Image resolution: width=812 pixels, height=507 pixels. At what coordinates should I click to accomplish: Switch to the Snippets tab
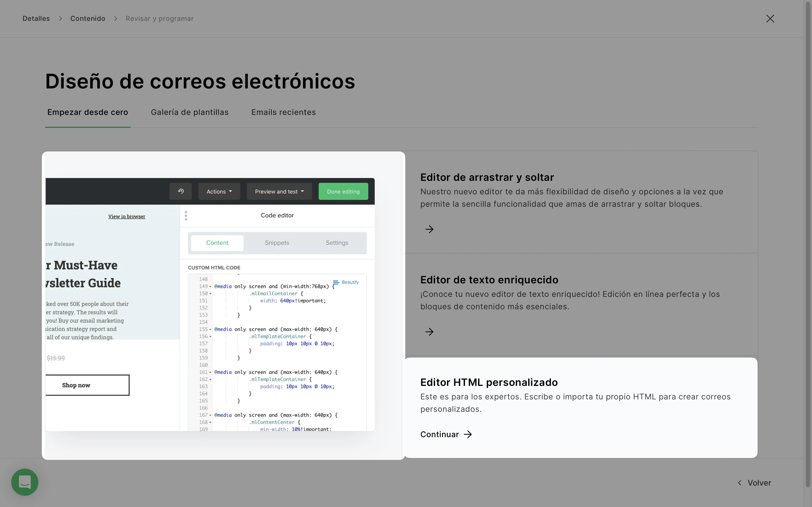(x=277, y=243)
